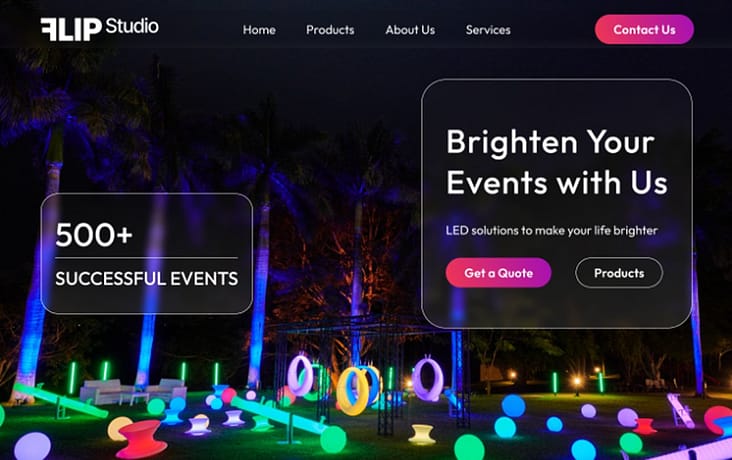Screen dimensions: 732x460
Task: Click the FLIP Studio logo
Action: (x=99, y=28)
